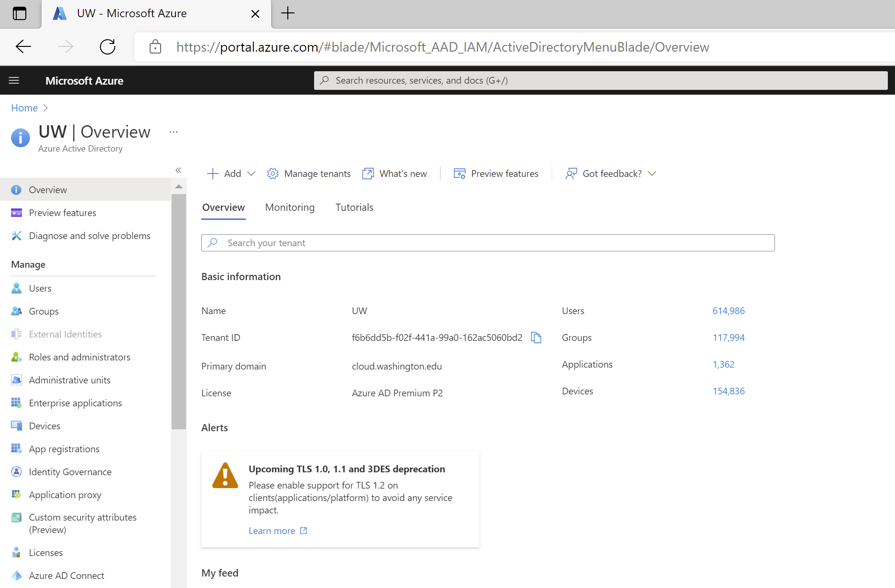Open the Azure portal hamburger menu
The height and width of the screenshot is (588, 895).
(14, 80)
